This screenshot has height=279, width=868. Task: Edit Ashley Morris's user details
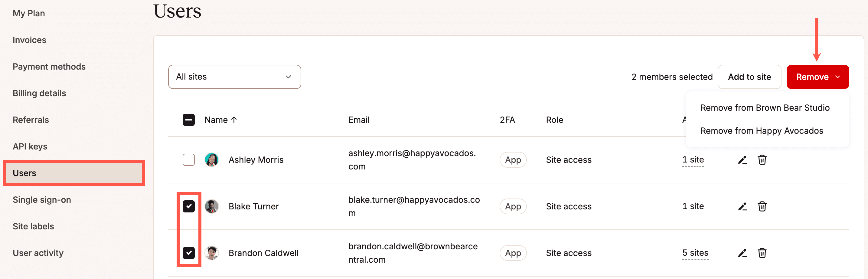click(743, 160)
